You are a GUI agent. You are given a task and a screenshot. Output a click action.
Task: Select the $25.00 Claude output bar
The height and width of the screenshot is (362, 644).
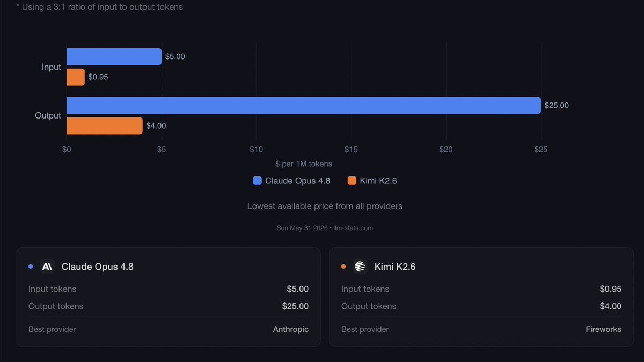(x=304, y=105)
